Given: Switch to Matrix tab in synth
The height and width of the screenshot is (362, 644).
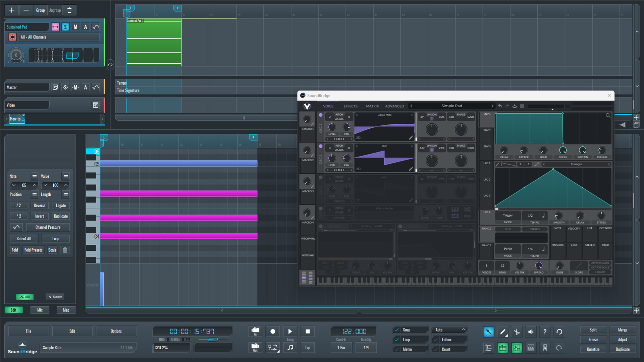Looking at the screenshot, I should point(372,106).
